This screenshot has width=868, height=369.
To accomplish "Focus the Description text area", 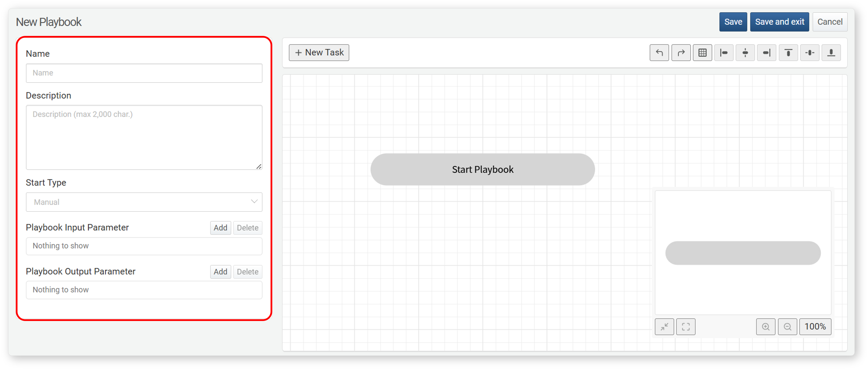I will pyautogui.click(x=144, y=137).
